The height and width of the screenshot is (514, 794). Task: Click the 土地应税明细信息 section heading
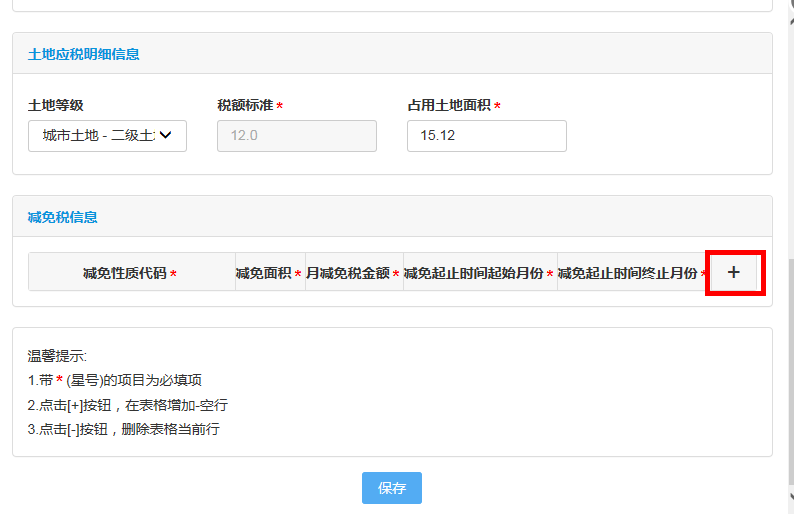click(x=84, y=54)
